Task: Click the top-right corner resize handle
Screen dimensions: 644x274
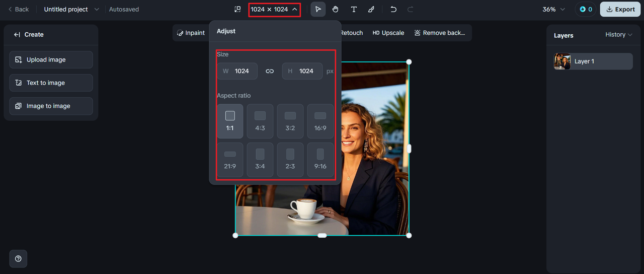Action: [409, 62]
